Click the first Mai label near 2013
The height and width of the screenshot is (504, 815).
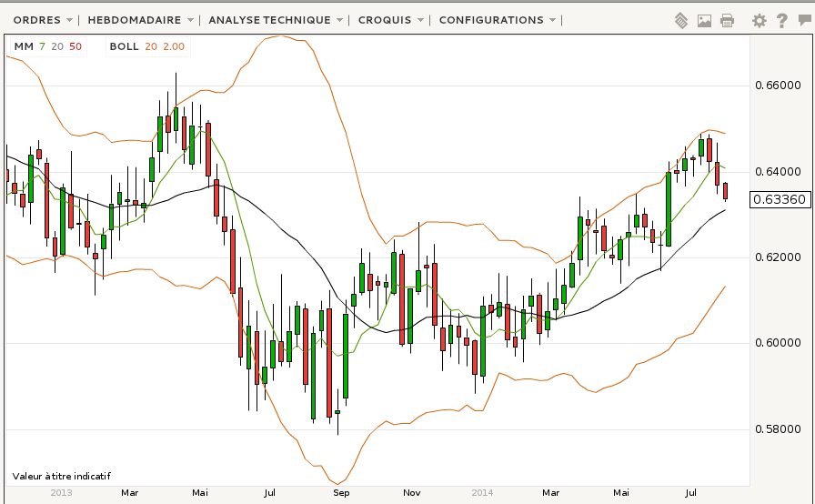click(x=199, y=492)
